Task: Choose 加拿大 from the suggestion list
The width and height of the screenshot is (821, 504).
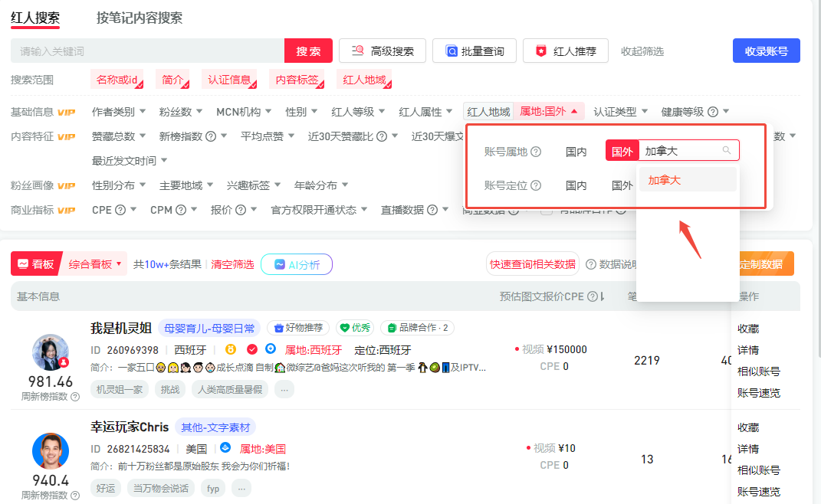Action: (x=664, y=180)
